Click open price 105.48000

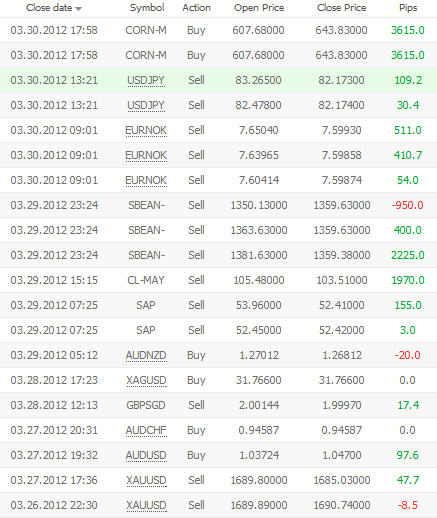point(259,280)
